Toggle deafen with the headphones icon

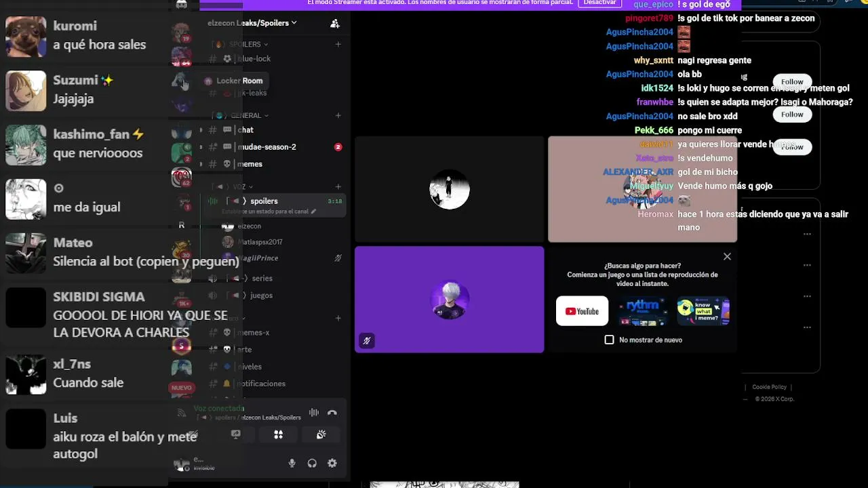pos(312,464)
